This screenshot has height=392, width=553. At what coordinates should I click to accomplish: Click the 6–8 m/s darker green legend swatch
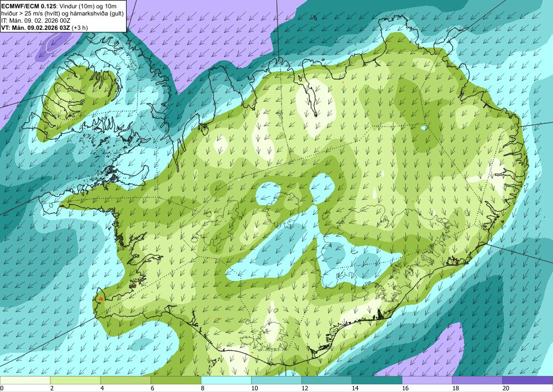point(176,380)
